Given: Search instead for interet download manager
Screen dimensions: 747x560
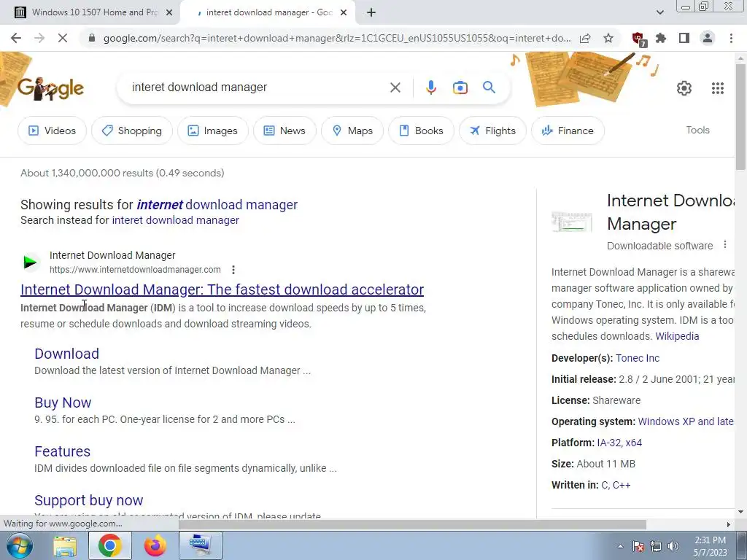Looking at the screenshot, I should click(x=175, y=220).
